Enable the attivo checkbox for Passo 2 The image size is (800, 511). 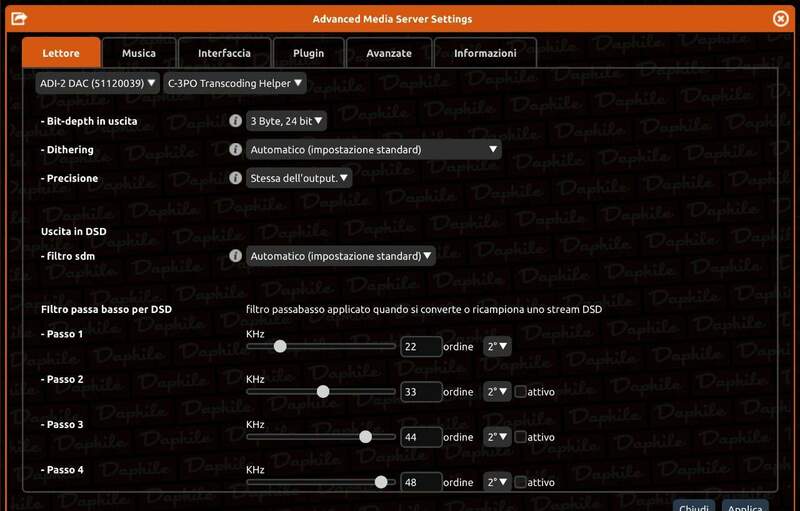[x=521, y=392]
